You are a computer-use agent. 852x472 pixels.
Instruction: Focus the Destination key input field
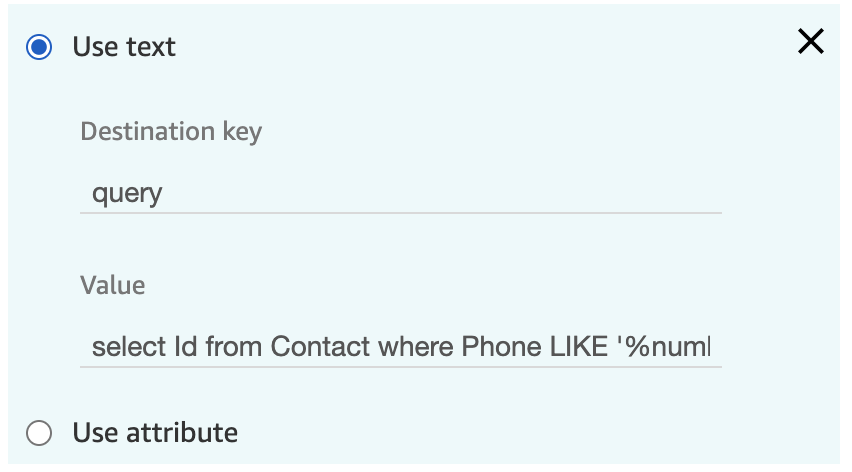(400, 193)
